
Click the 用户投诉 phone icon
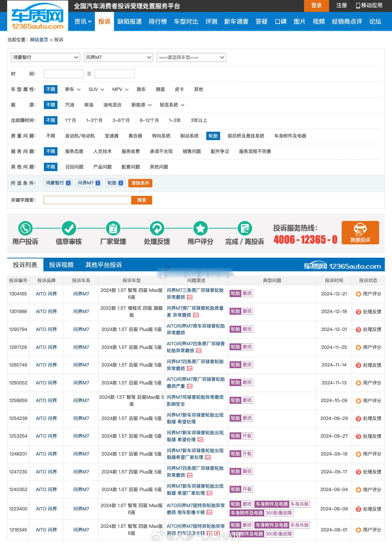(26, 228)
